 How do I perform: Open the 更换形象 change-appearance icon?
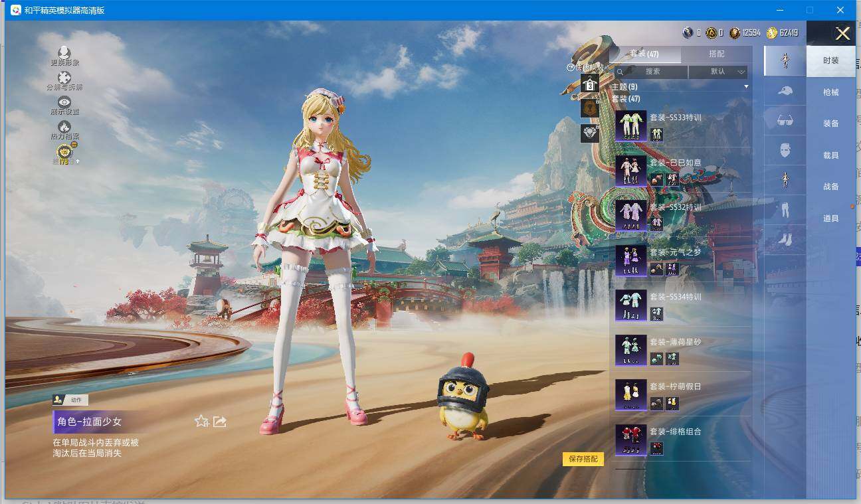coord(64,52)
